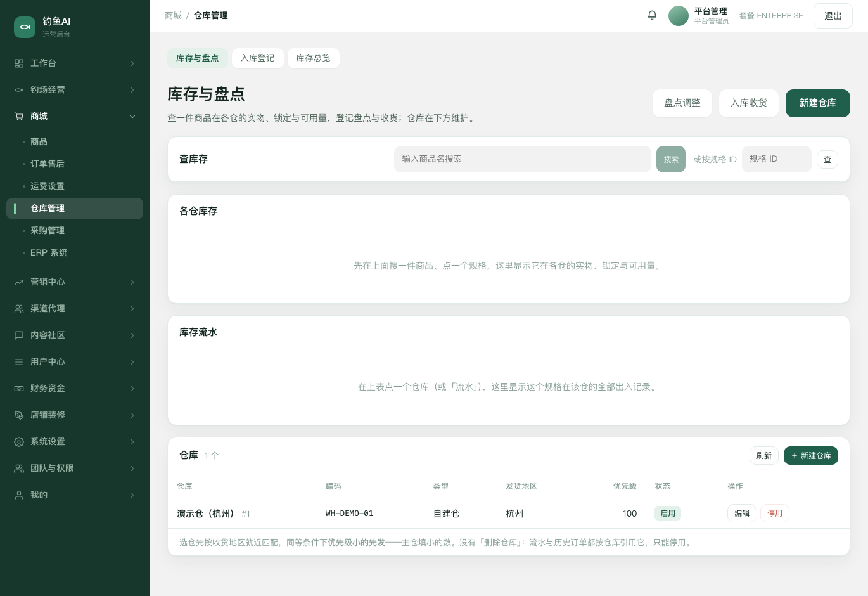Screen dimensions: 868x596
Task: Click the 发货地区 column header
Action: 521,486
